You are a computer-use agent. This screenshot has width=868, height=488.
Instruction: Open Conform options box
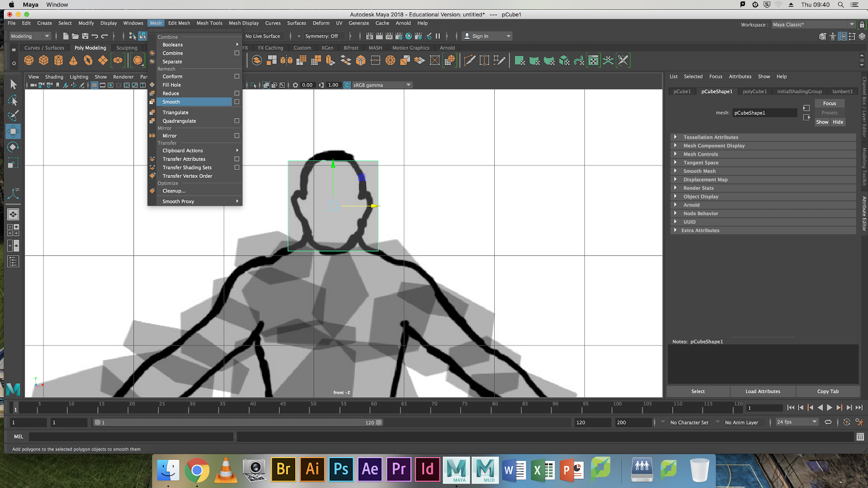(x=237, y=76)
